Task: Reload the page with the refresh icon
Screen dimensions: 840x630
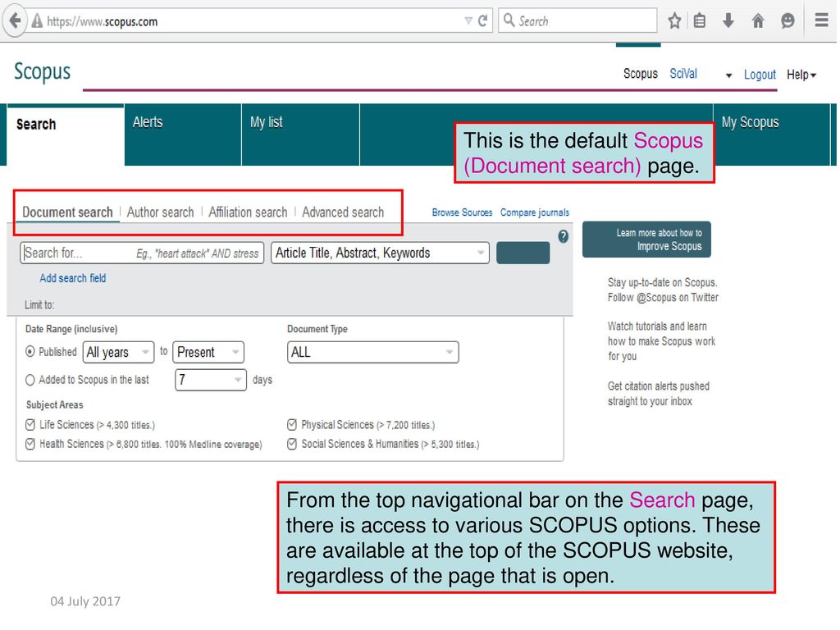Action: (482, 21)
